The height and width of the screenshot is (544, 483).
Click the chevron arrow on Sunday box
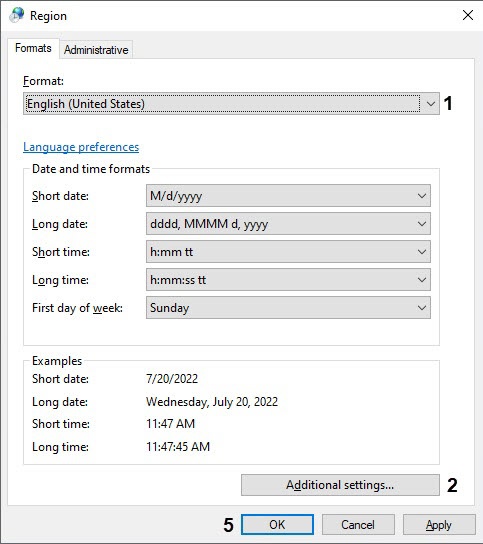[422, 308]
